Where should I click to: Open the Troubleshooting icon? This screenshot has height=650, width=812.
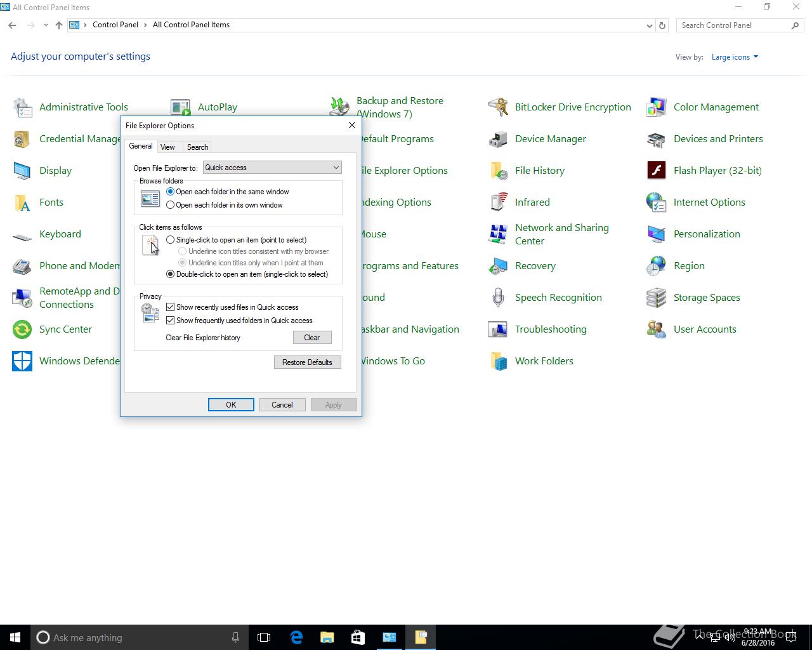pos(498,329)
